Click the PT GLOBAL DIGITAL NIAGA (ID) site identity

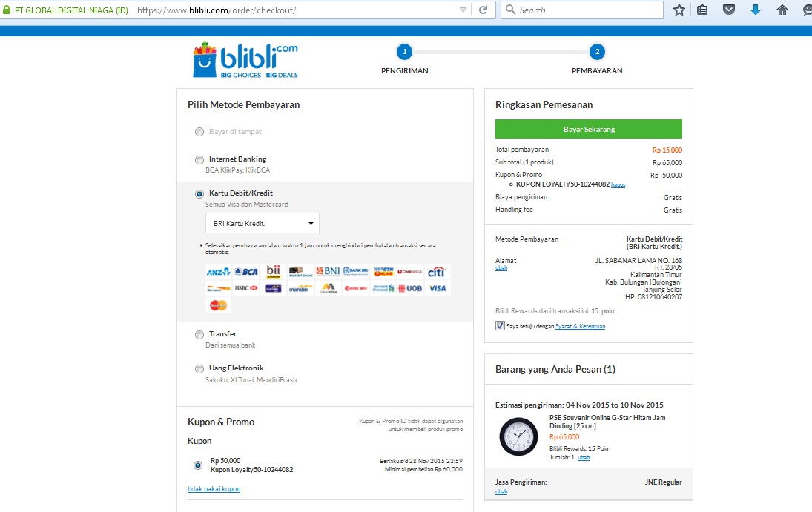[71, 10]
